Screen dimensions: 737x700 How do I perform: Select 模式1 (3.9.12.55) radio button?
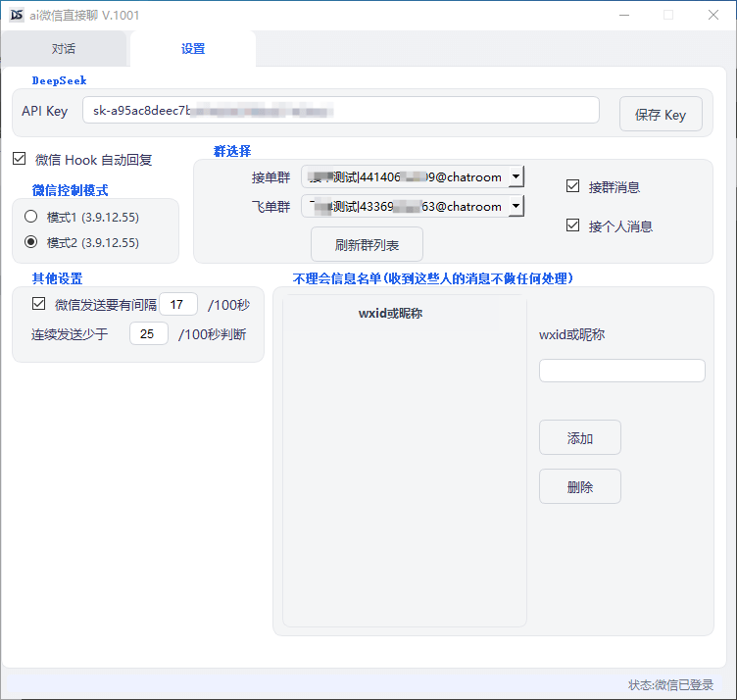(x=31, y=217)
